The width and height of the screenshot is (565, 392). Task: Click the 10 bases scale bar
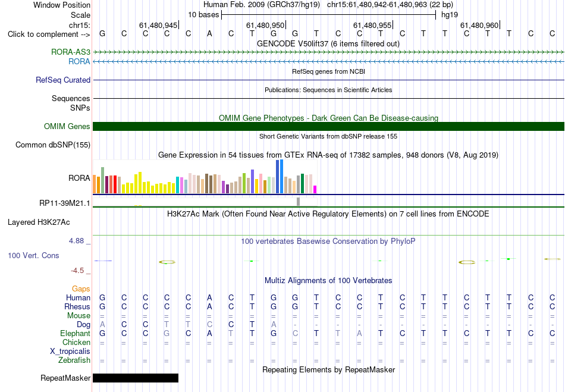329,15
